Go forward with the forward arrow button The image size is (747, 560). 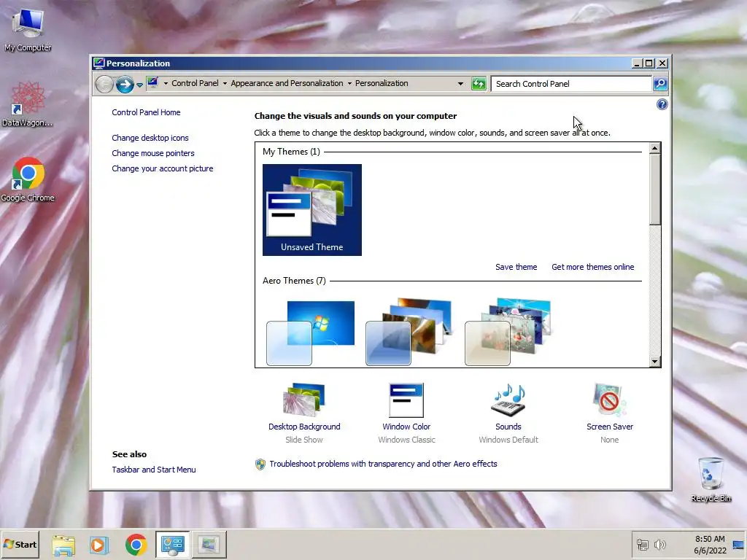[125, 85]
